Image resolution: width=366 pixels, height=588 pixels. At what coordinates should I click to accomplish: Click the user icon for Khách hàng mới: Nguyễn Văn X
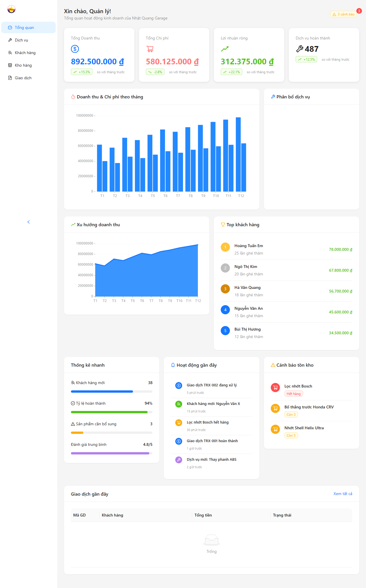pos(179,404)
